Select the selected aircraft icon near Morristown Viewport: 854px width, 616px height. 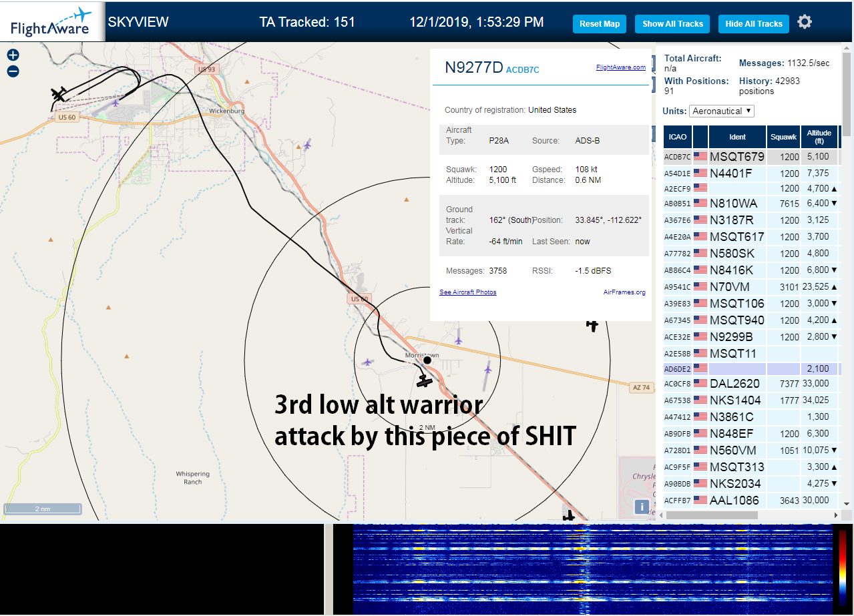point(425,382)
